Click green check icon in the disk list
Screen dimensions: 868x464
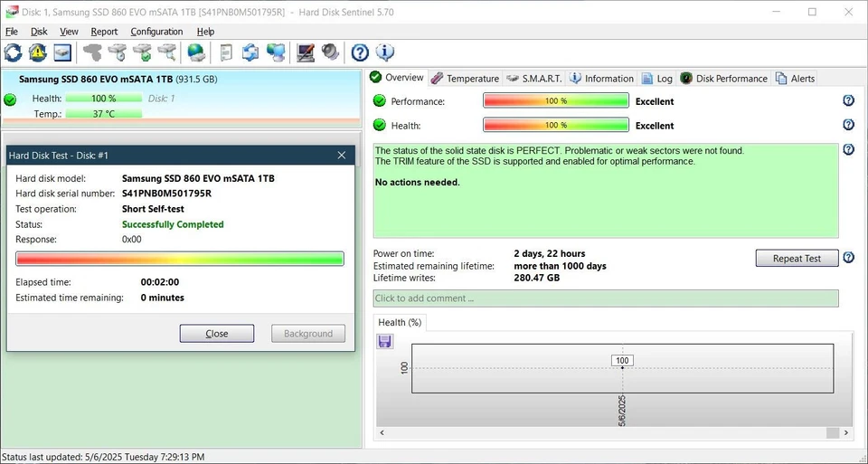point(10,100)
